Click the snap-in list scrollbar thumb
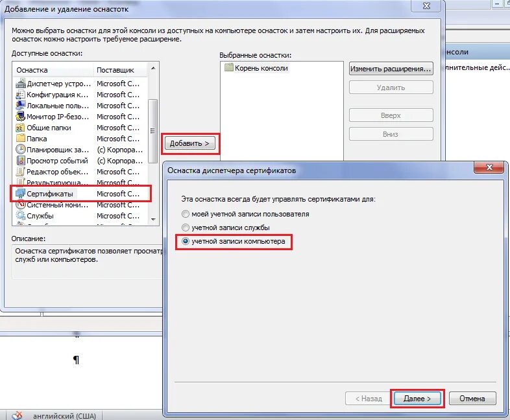Screen dimensions: 510x420 click(x=153, y=131)
